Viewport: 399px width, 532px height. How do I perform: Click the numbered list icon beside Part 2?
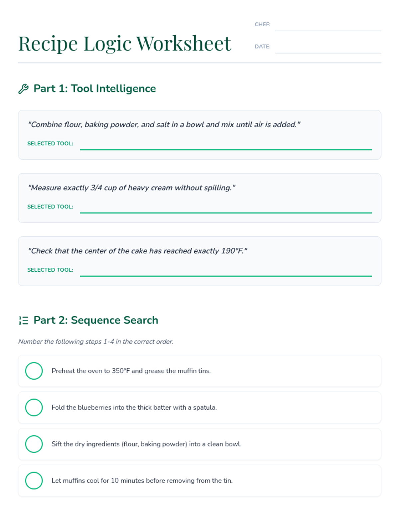click(x=23, y=321)
